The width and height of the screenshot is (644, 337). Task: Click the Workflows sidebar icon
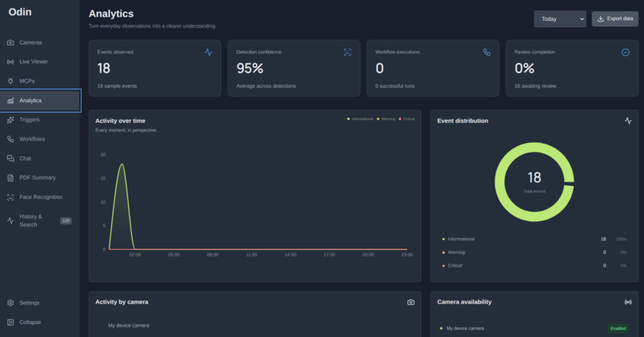click(10, 139)
